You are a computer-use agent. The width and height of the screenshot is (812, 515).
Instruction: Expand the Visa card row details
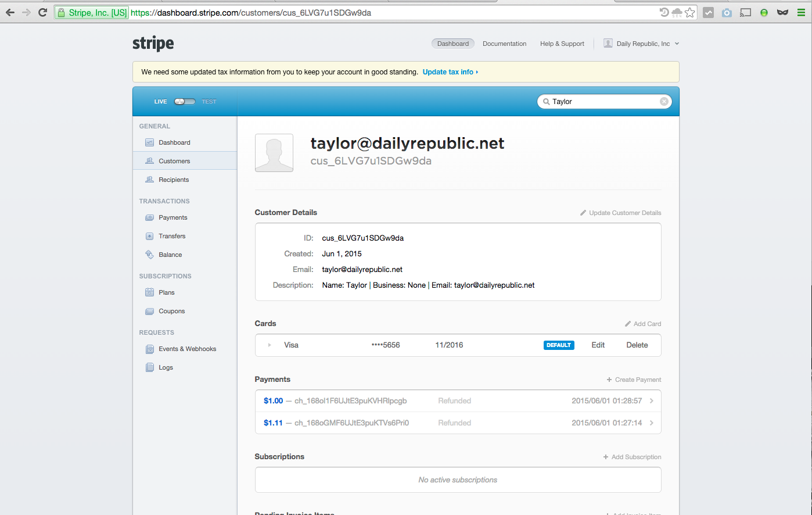270,345
